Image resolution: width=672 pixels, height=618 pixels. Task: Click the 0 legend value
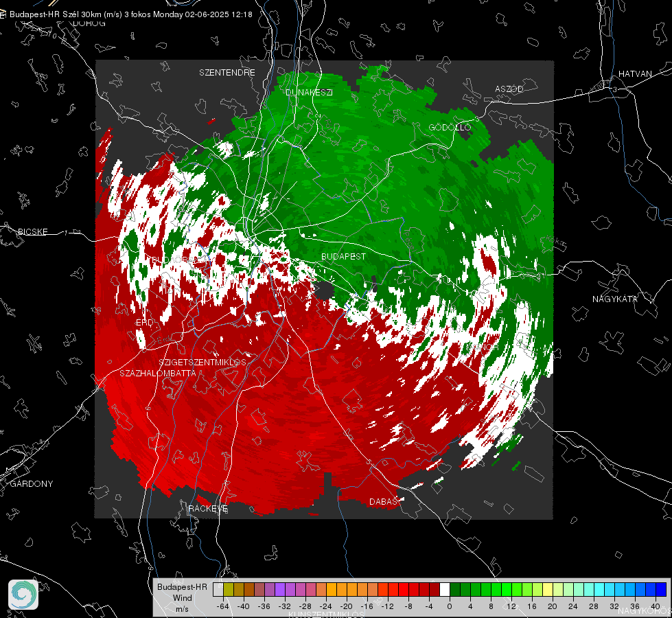[x=449, y=606]
